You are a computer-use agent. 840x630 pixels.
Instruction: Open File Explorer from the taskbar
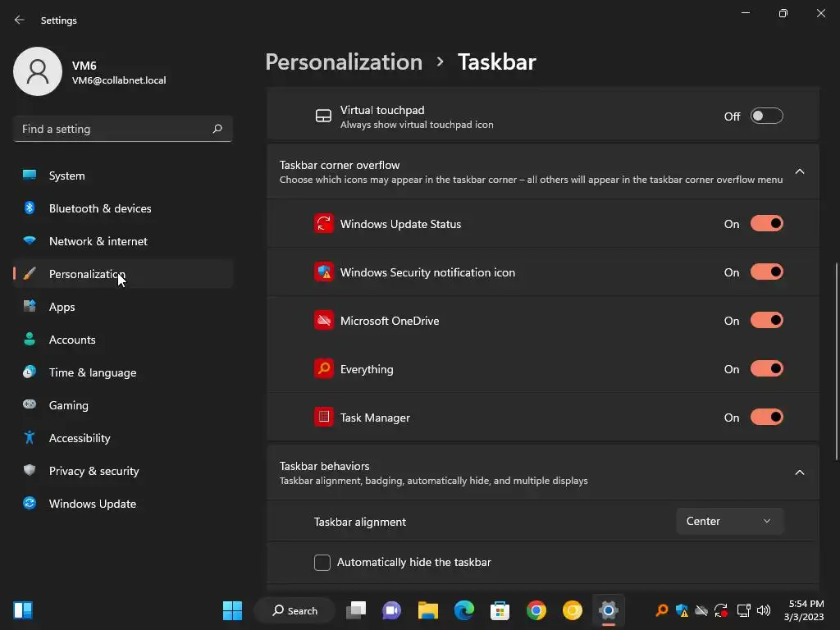pyautogui.click(x=427, y=610)
